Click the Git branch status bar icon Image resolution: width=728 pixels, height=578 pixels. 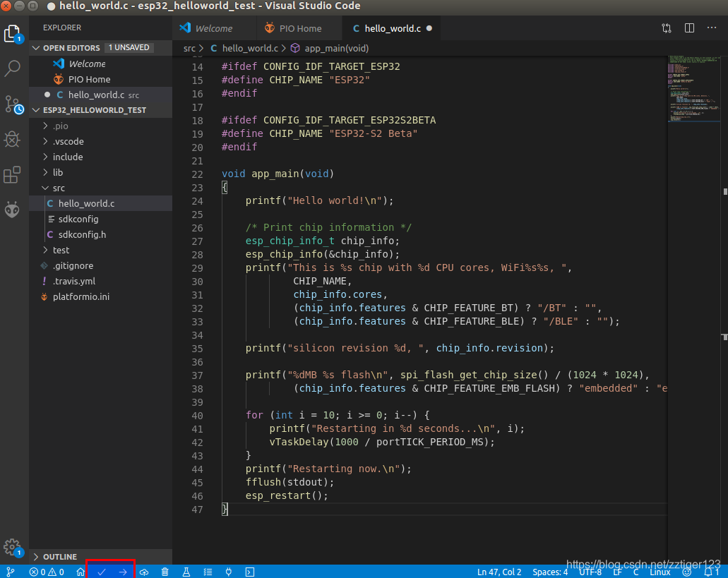[10, 572]
